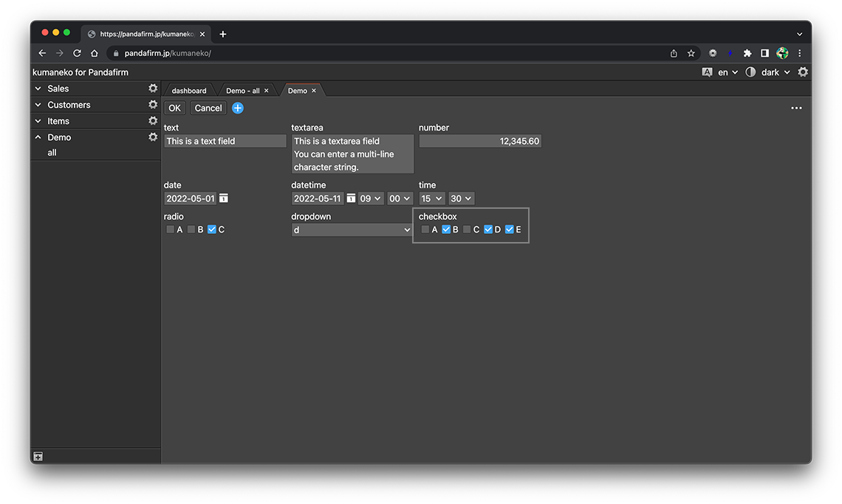Switch to the dashboard tab
This screenshot has height=504, width=842.
click(189, 91)
